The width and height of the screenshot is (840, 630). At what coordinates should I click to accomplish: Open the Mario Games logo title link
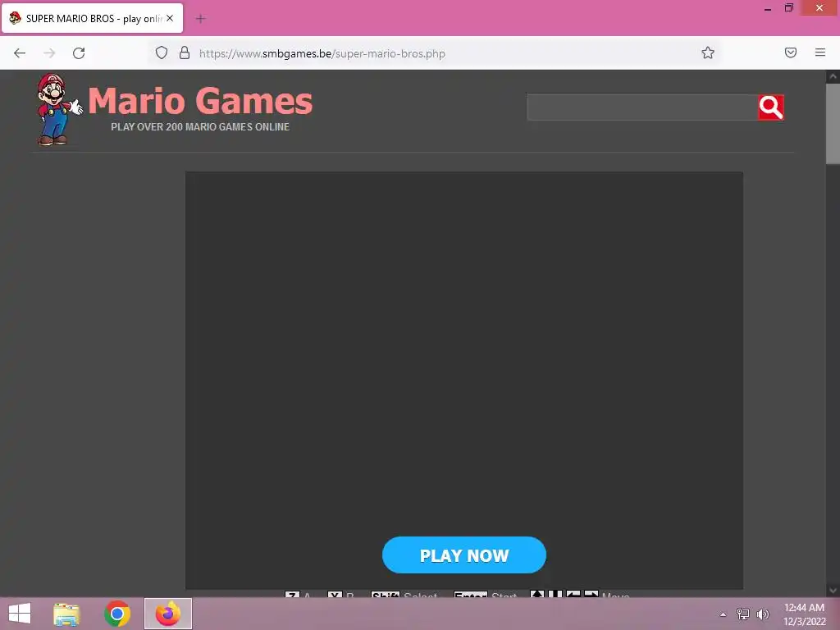pyautogui.click(x=200, y=101)
